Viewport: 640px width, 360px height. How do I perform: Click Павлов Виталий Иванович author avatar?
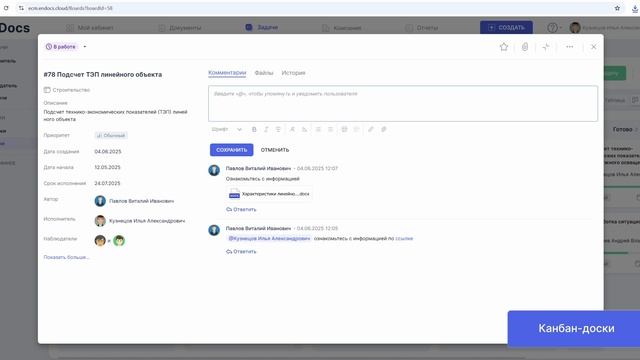click(100, 201)
